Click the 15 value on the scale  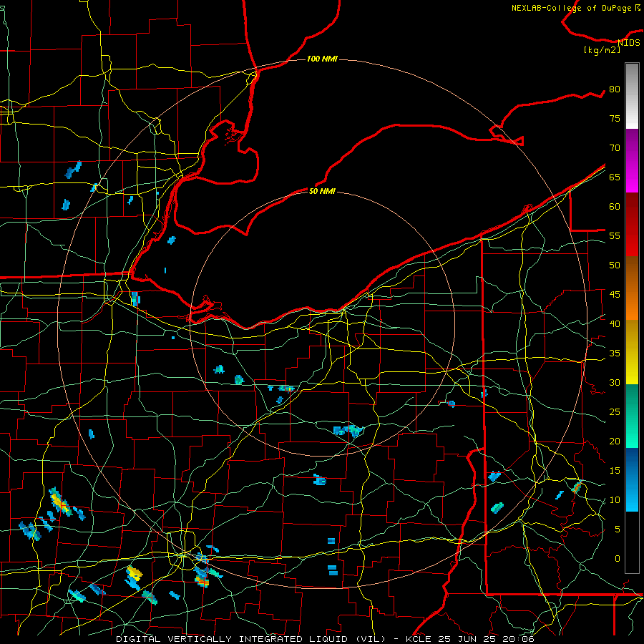[615, 471]
